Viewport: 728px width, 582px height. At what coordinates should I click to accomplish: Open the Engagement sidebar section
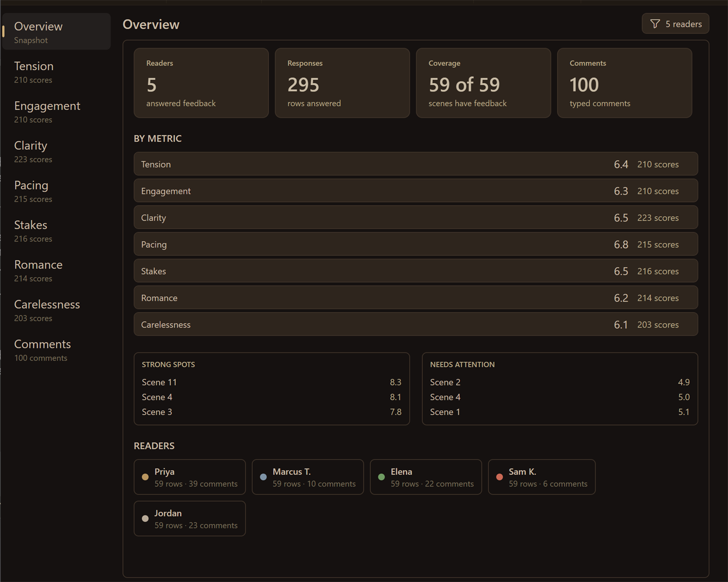tap(56, 112)
